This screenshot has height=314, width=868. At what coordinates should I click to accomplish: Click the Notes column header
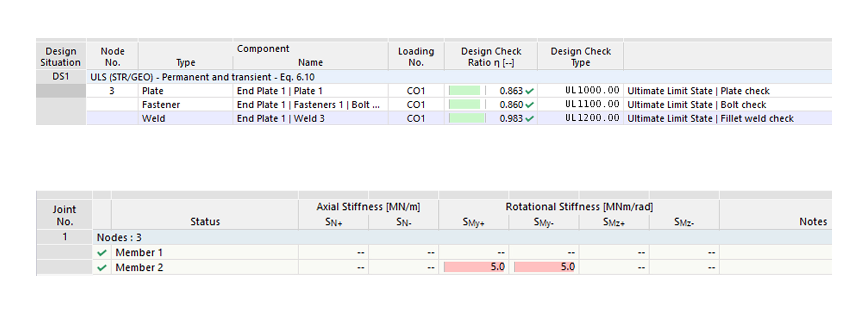[x=813, y=221]
